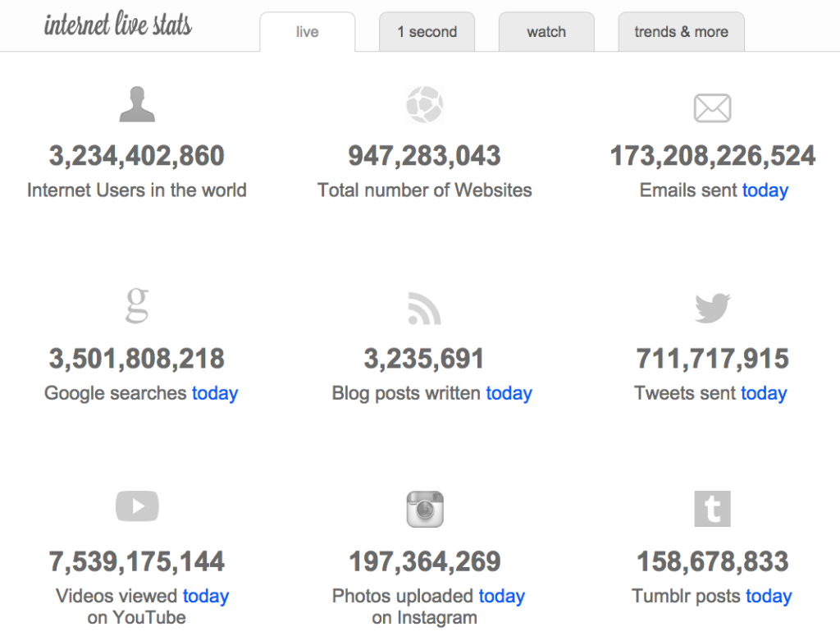Screen dimensions: 840x641
Task: Click 'Internet Users in the world' label
Action: click(x=137, y=190)
